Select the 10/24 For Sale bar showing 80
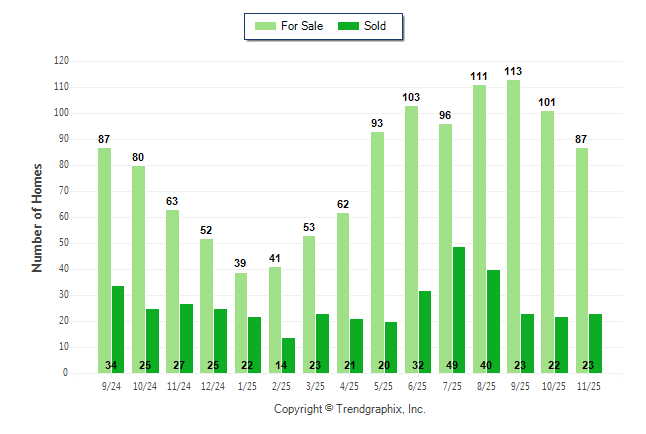 (x=138, y=269)
